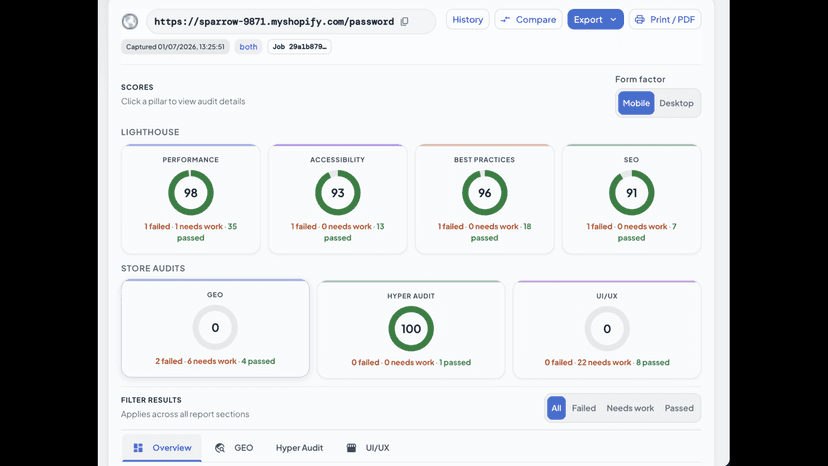Screen dimensions: 828x466
Task: Switch to the Hyper Audit tab
Action: [299, 448]
